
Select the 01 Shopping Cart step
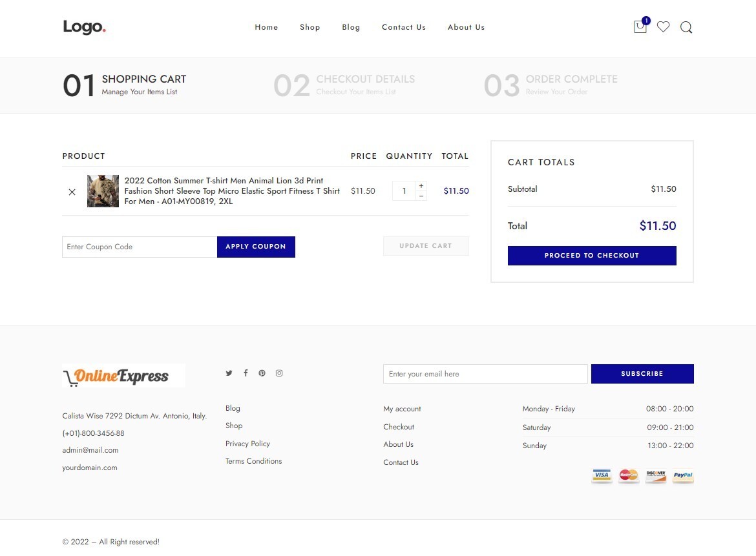pyautogui.click(x=125, y=85)
